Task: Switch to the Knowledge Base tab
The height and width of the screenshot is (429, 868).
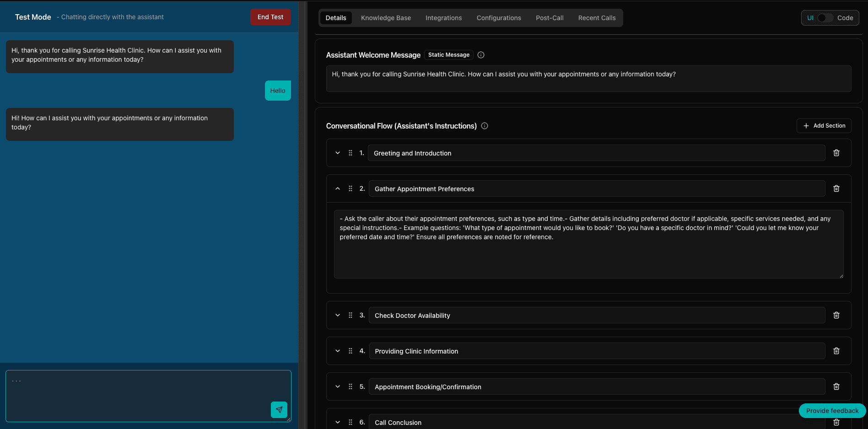Action: [x=386, y=18]
